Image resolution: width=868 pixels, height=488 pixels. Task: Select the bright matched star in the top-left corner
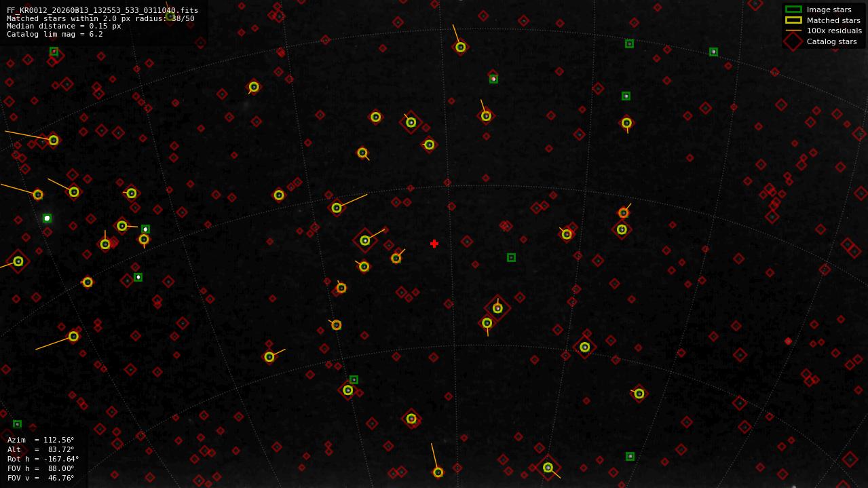[53, 140]
